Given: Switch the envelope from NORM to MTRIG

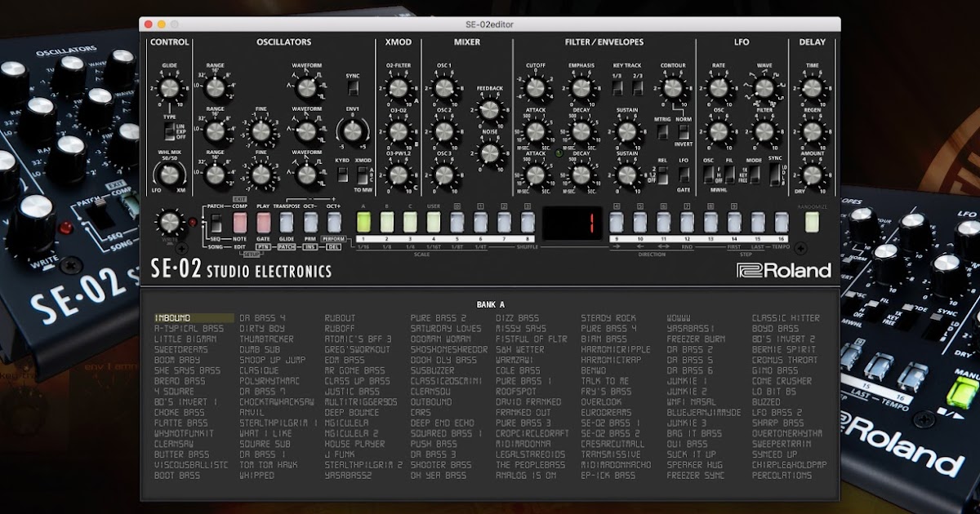Looking at the screenshot, I should tap(661, 133).
